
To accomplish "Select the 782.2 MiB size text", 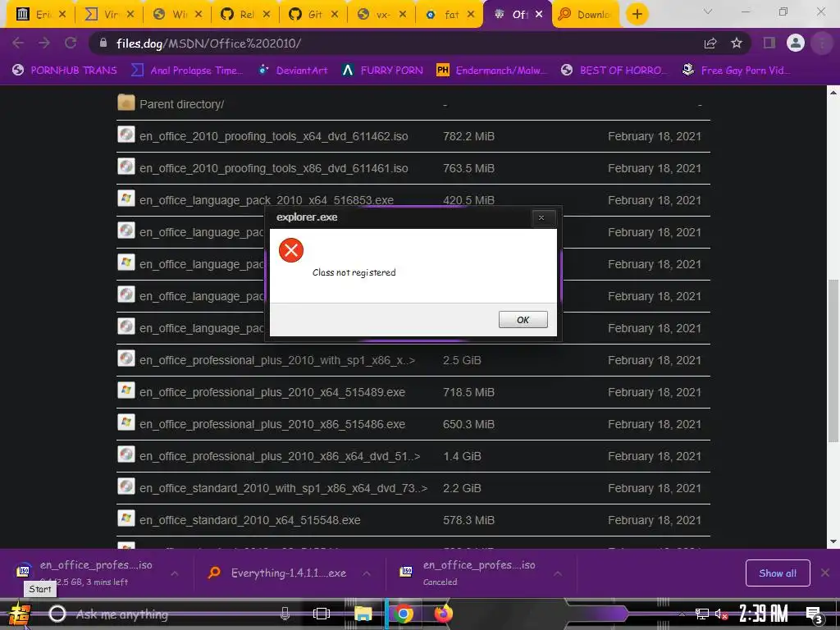I will 468,136.
